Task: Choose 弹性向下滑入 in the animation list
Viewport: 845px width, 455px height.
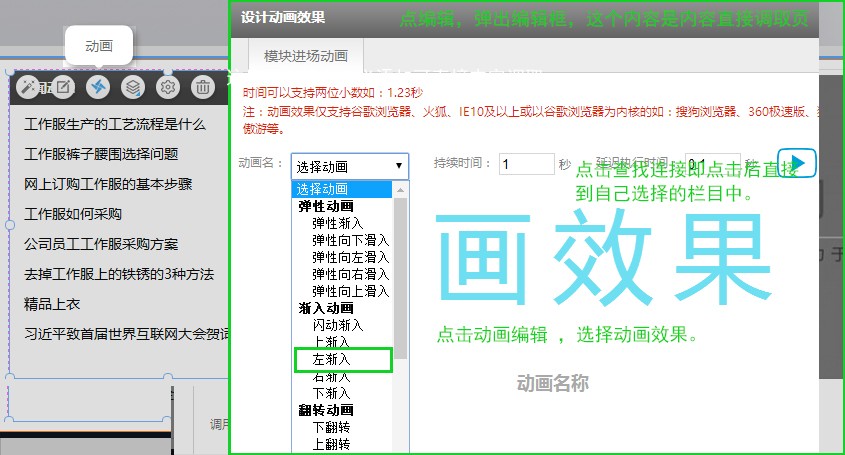Action: pyautogui.click(x=350, y=240)
